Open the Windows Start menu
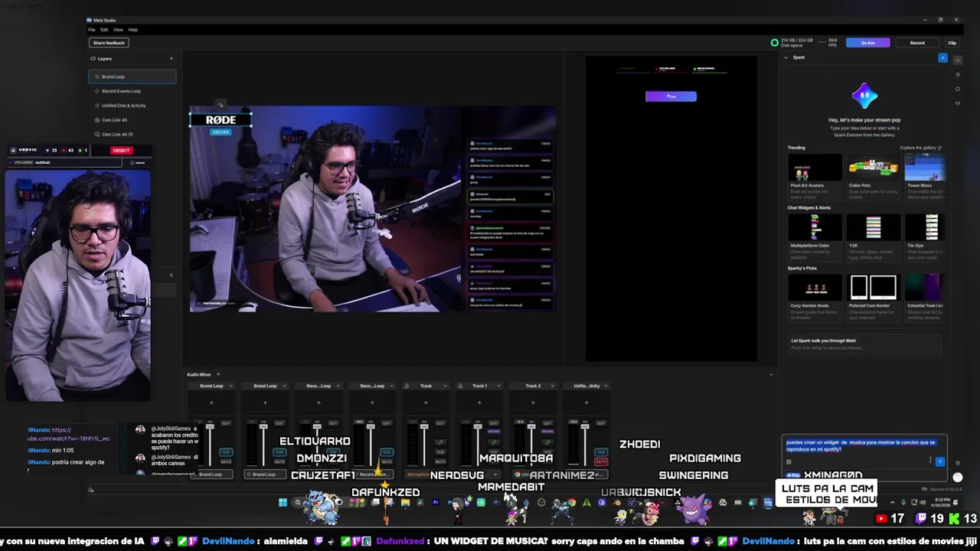The height and width of the screenshot is (551, 980). click(x=283, y=503)
